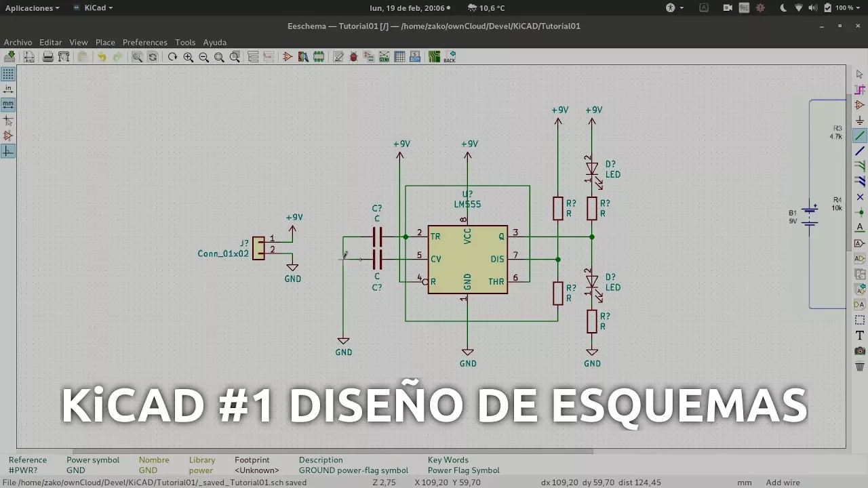The image size is (868, 488).
Task: Click the Zoom in icon
Action: pos(189,57)
